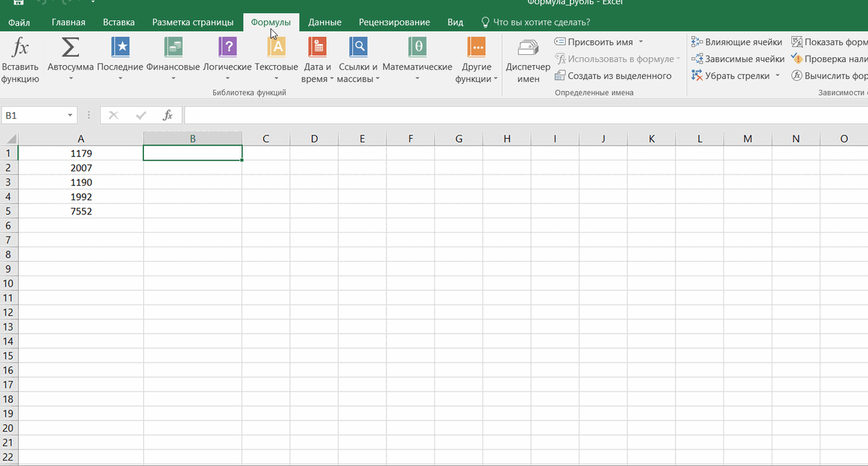The width and height of the screenshot is (868, 466).
Task: Select column C header
Action: pyautogui.click(x=266, y=139)
